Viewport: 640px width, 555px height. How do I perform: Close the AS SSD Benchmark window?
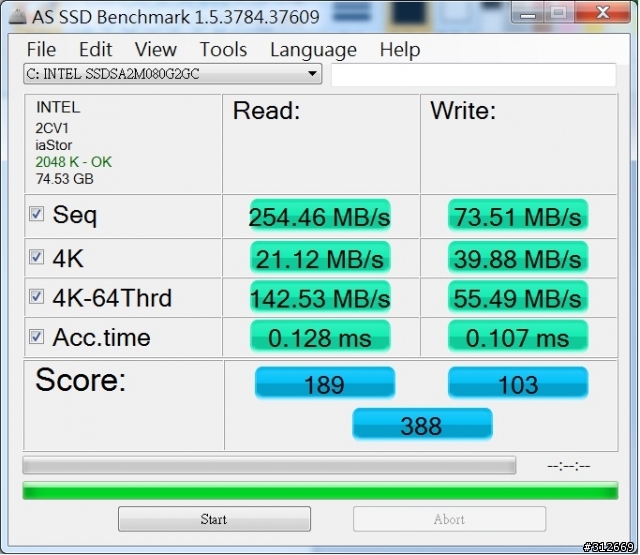click(602, 13)
